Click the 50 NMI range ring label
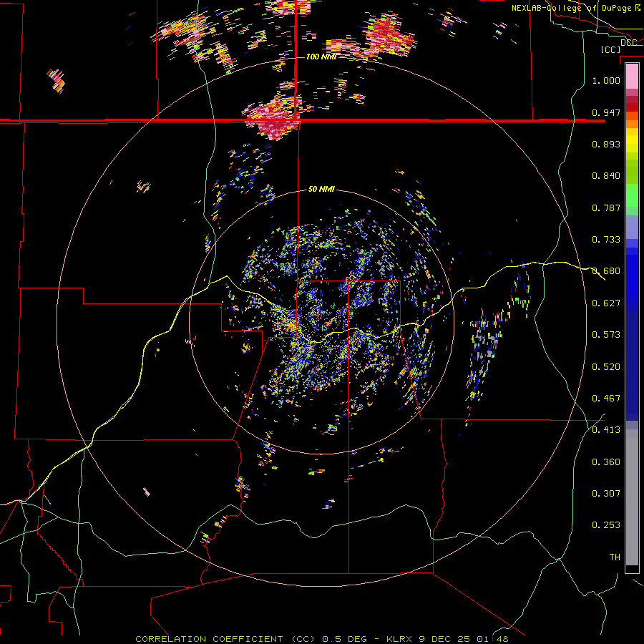This screenshot has width=644, height=644. pyautogui.click(x=321, y=190)
